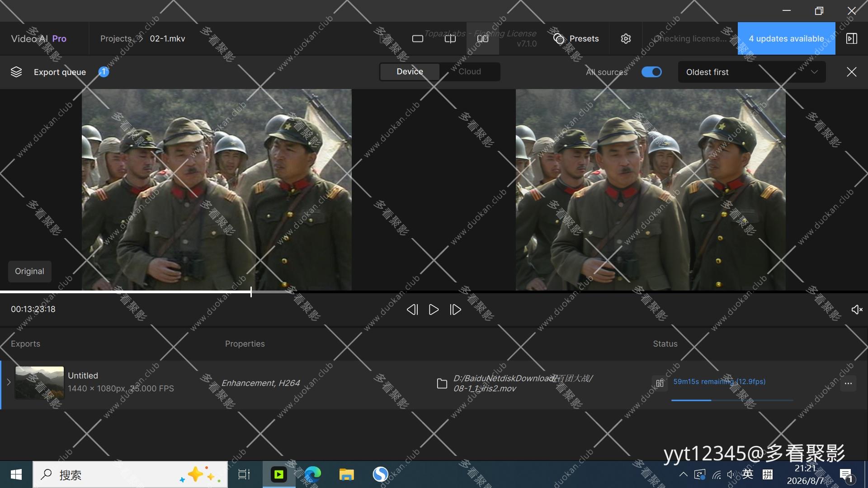Open the Windows Start menu

pos(16,474)
